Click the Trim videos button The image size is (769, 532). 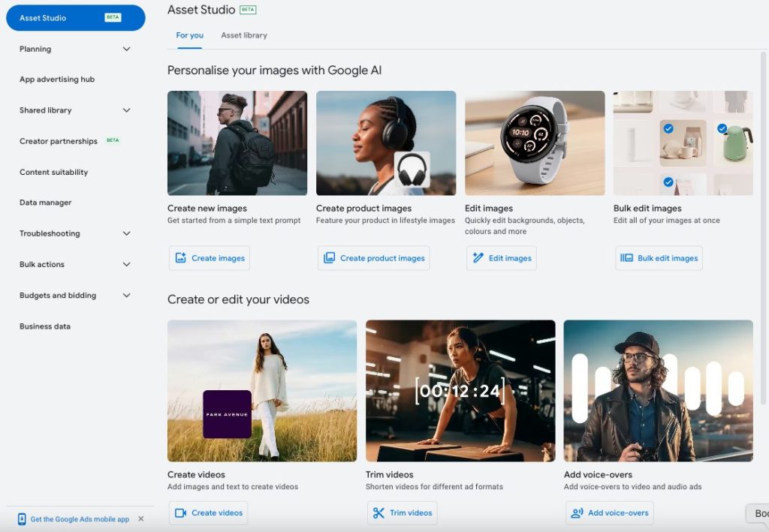pos(403,513)
